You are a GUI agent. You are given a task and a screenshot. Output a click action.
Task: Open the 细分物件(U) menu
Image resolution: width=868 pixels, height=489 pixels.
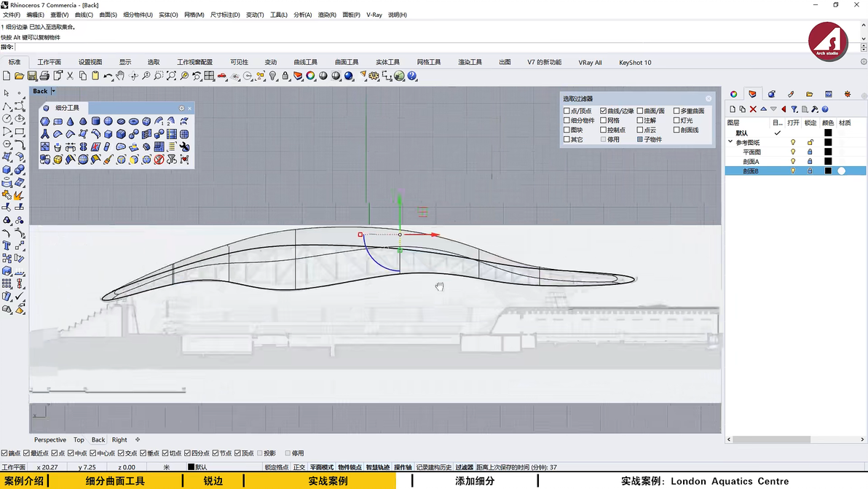pos(138,15)
